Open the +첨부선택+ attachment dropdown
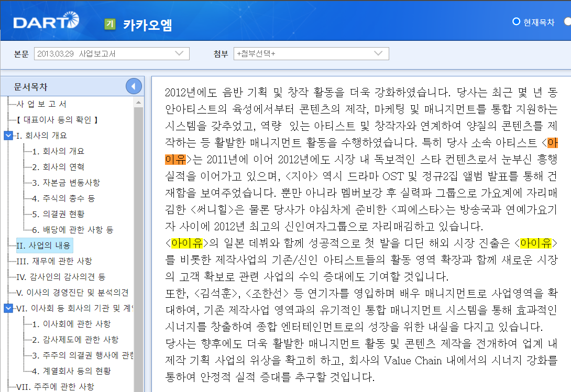The width and height of the screenshot is (571, 392). 311,53
